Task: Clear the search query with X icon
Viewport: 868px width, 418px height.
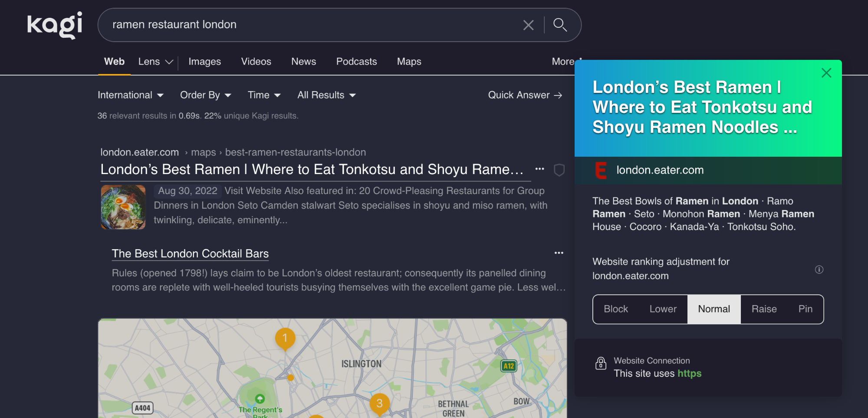Action: [x=528, y=25]
